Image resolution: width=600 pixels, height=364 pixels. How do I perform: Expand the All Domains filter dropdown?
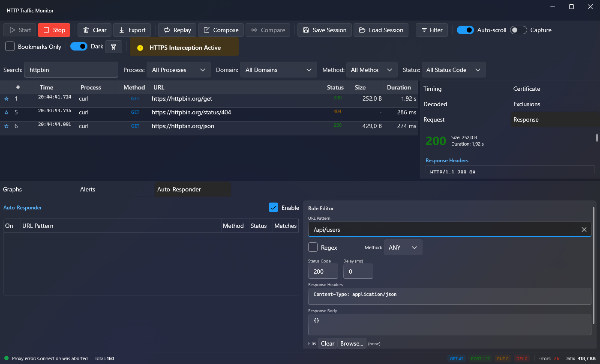[278, 70]
